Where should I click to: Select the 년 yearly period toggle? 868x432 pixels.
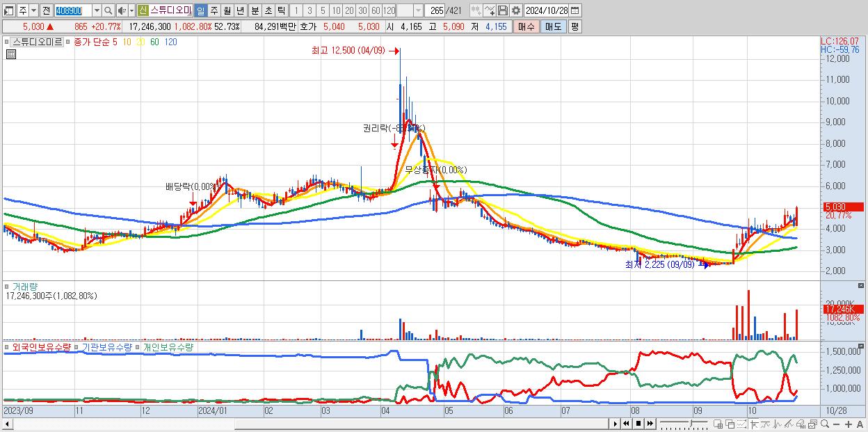click(x=241, y=10)
